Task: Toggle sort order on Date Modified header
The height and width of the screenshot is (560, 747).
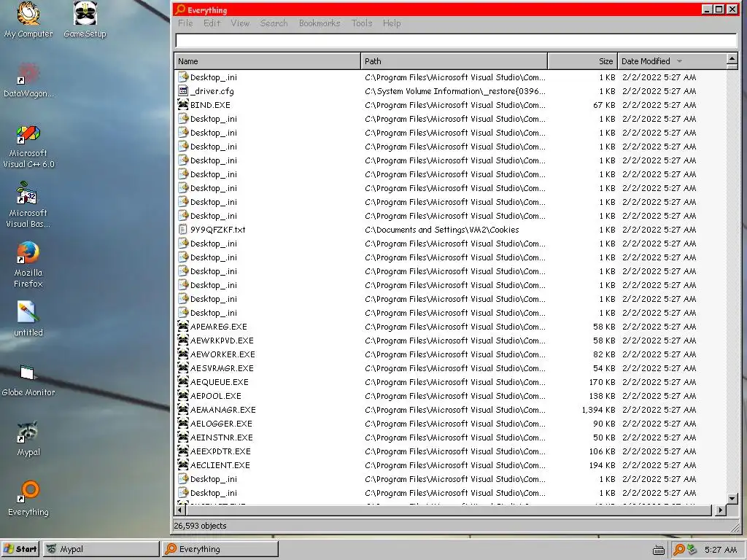Action: pos(672,61)
